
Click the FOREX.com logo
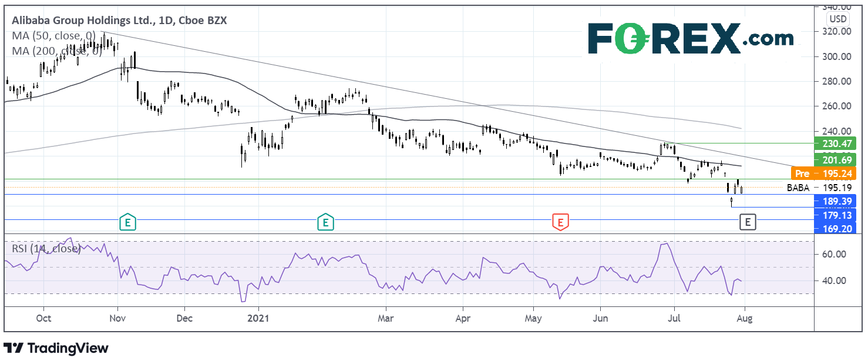[690, 39]
